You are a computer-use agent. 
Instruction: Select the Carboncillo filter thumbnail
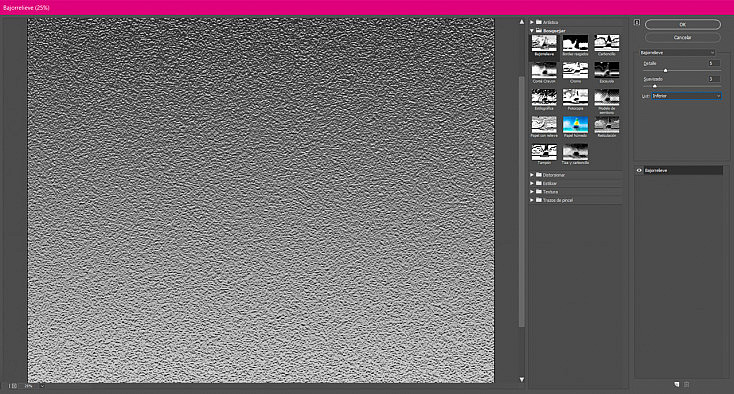click(607, 43)
